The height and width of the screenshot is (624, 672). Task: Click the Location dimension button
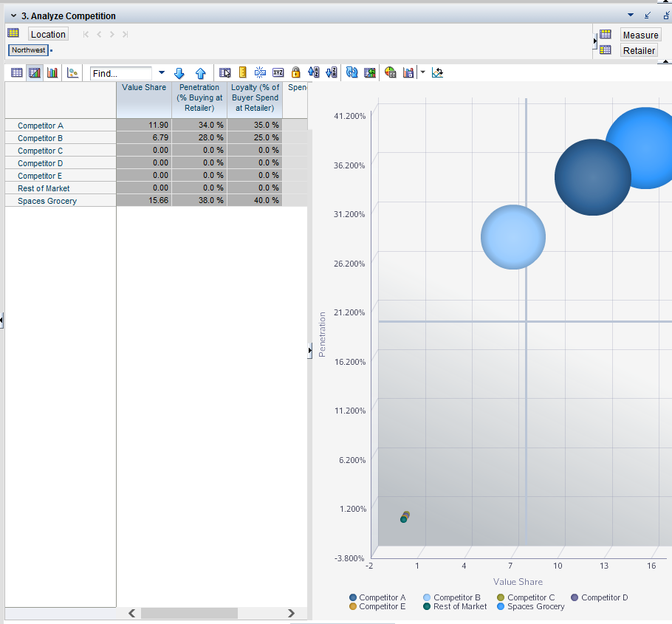click(48, 34)
